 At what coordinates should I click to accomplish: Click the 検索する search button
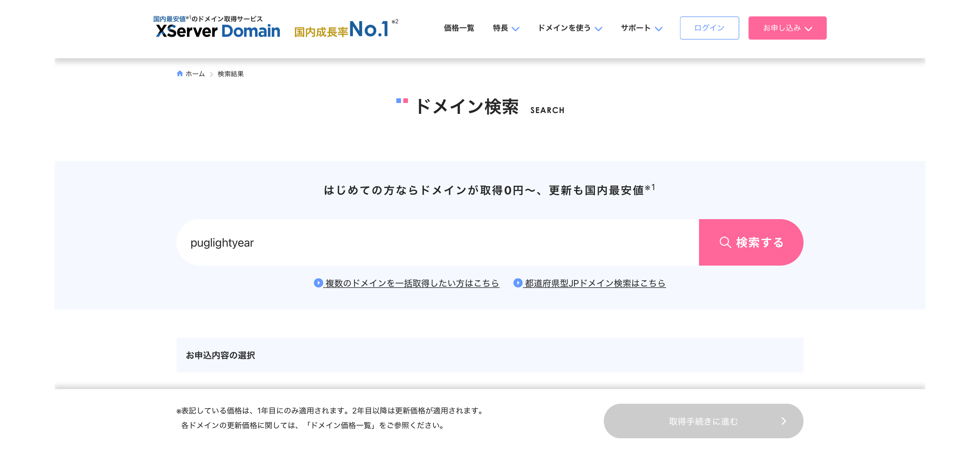(751, 242)
